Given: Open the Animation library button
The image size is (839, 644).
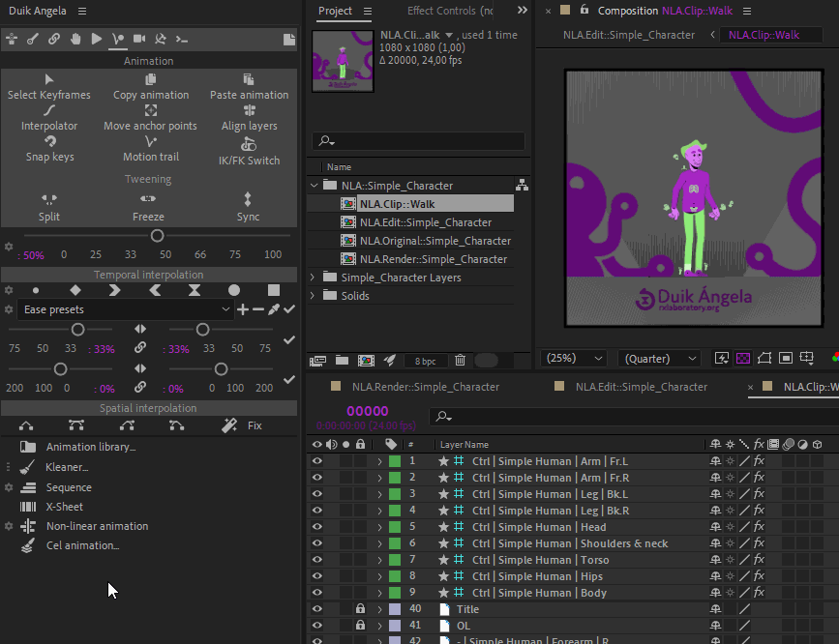Looking at the screenshot, I should point(91,447).
